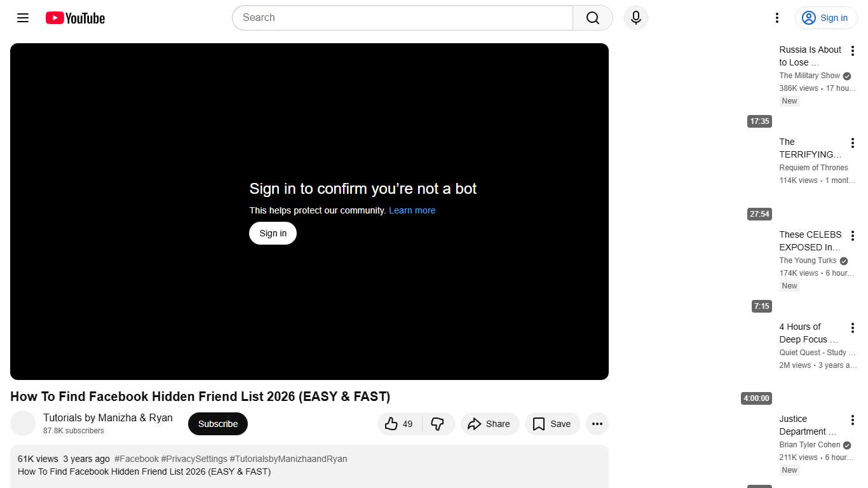868x488 pixels.
Task: Open the #PrivacySettings hashtag
Action: click(194, 458)
